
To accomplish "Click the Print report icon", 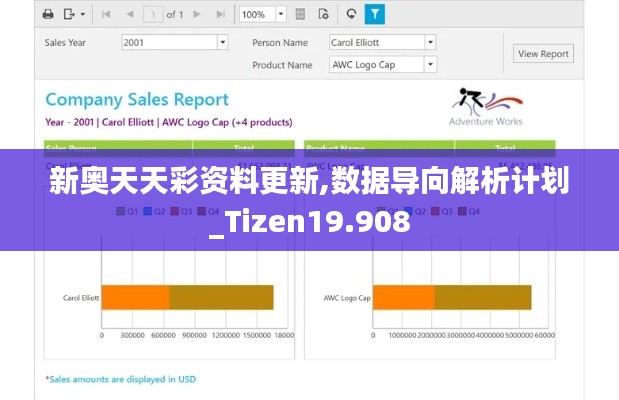I will (x=48, y=15).
